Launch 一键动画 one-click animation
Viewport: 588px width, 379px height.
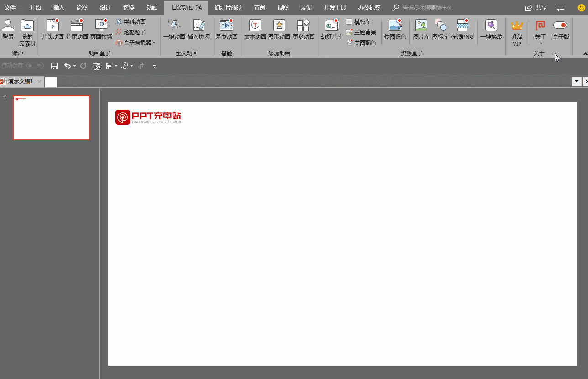pyautogui.click(x=174, y=29)
